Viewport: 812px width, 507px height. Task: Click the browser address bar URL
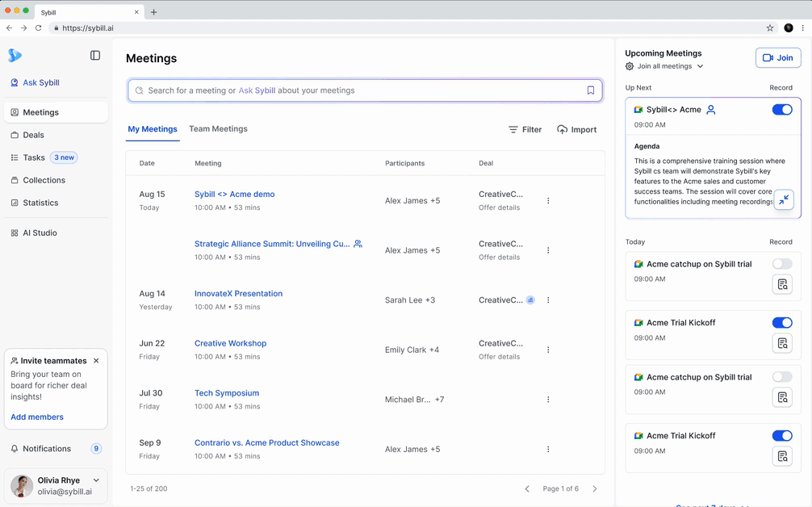tap(87, 28)
